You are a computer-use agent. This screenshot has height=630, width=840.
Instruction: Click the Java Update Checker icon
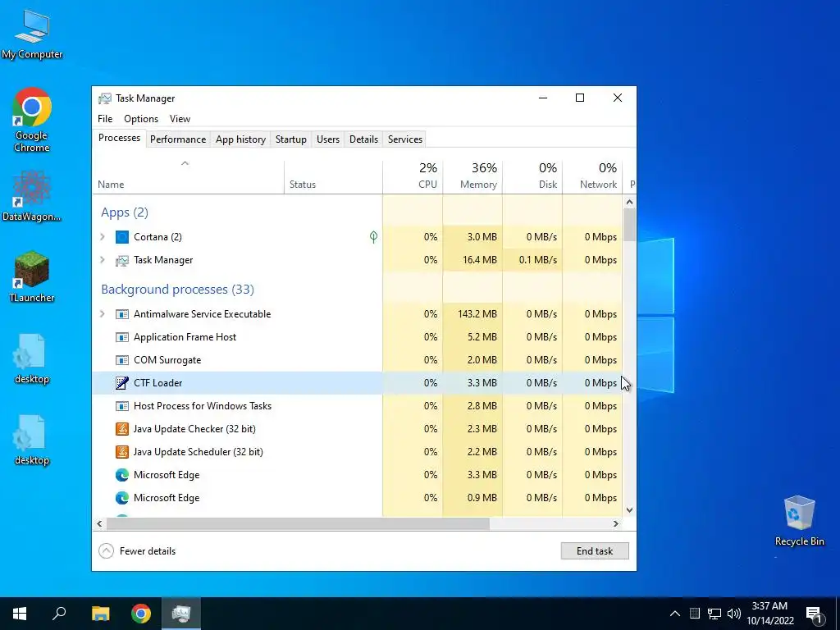(x=122, y=429)
